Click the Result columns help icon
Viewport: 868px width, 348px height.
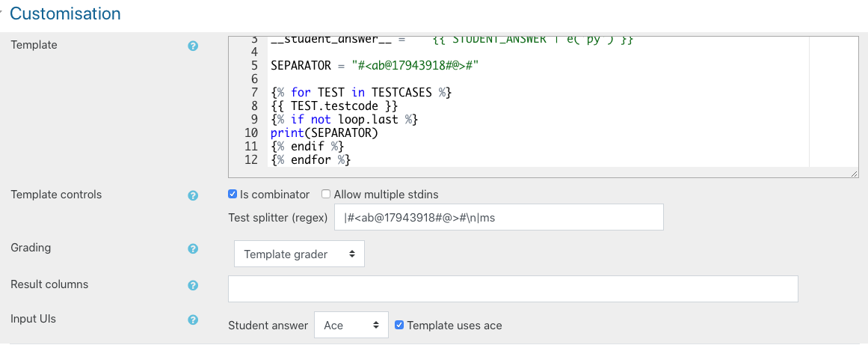[x=193, y=285]
